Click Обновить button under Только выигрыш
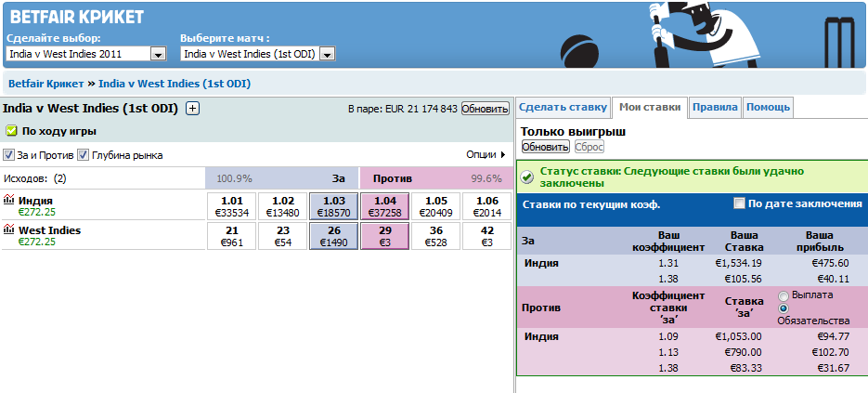This screenshot has width=868, height=393. click(545, 147)
